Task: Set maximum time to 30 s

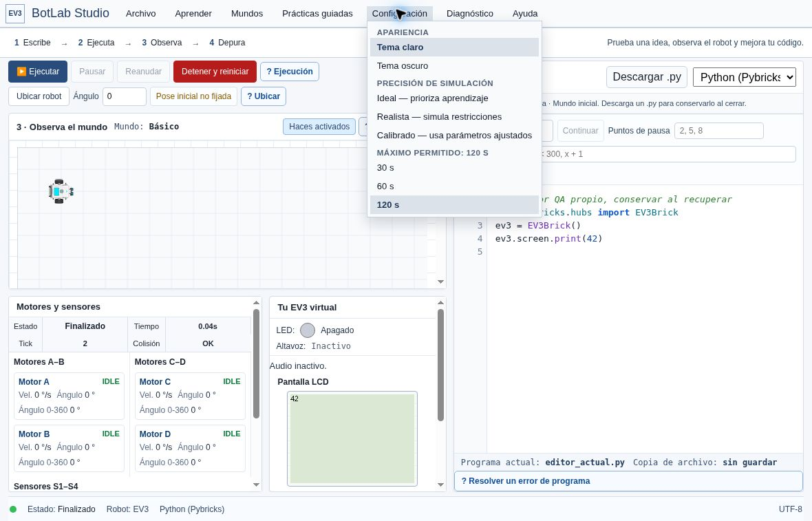Action: click(454, 168)
